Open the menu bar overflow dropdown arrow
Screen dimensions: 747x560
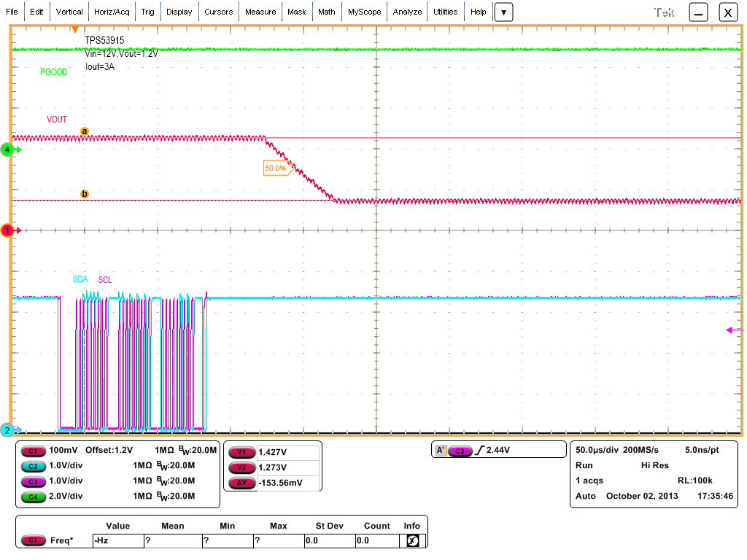click(x=503, y=12)
